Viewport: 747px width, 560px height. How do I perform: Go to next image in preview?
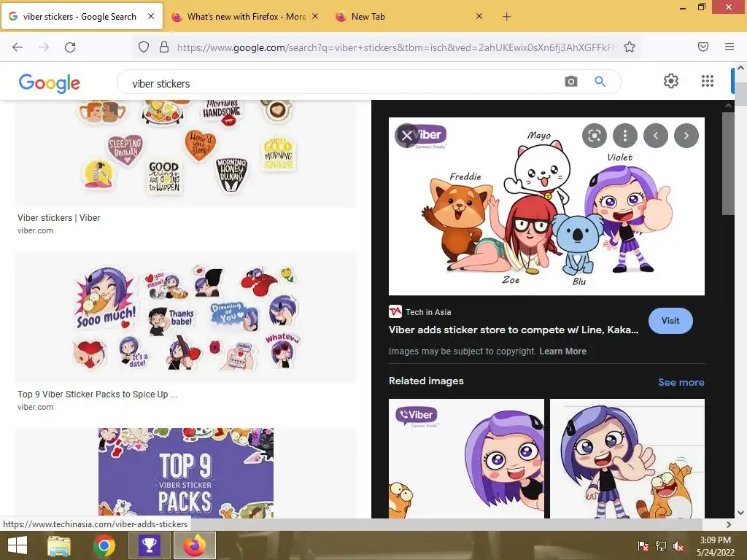coord(686,136)
